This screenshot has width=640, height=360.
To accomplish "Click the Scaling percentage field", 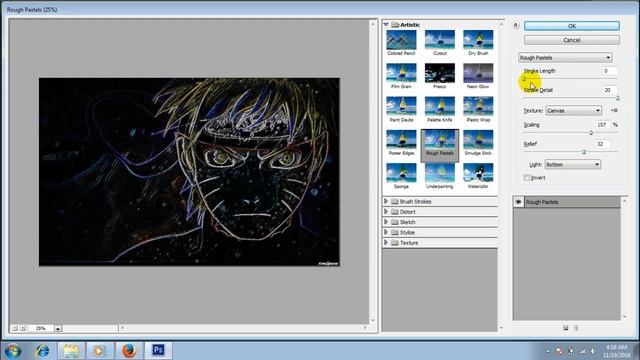I will [x=602, y=124].
